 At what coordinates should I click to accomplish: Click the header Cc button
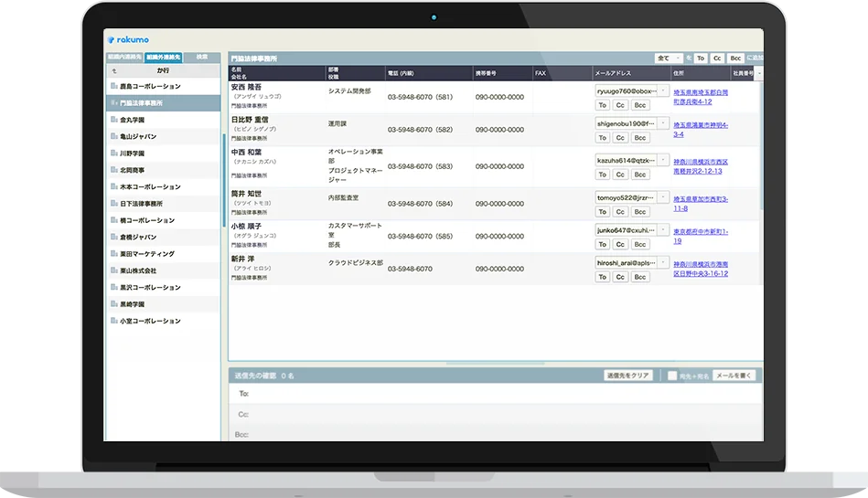(717, 58)
